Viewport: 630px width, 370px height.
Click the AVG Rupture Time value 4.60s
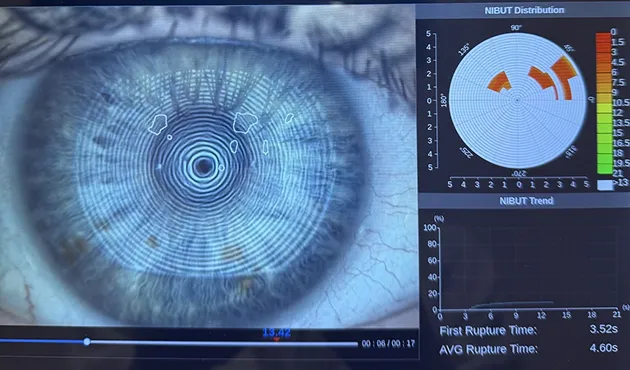[x=603, y=348]
